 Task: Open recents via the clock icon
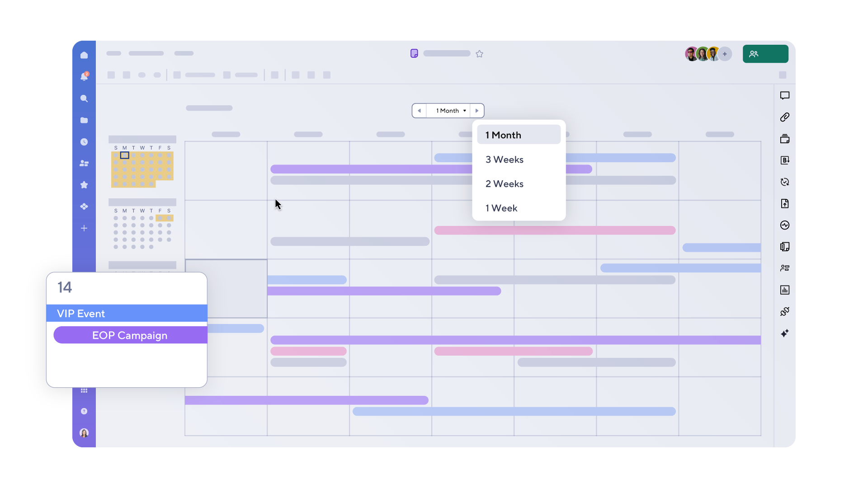84,142
